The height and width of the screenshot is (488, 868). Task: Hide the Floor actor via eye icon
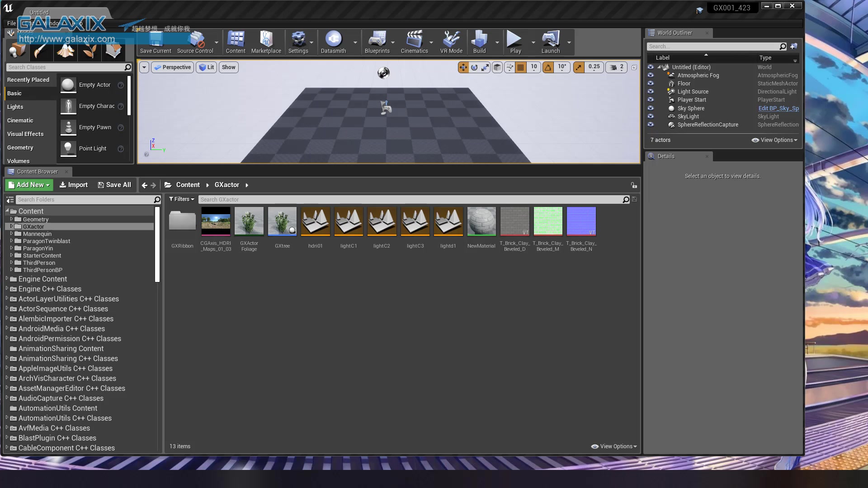(651, 84)
